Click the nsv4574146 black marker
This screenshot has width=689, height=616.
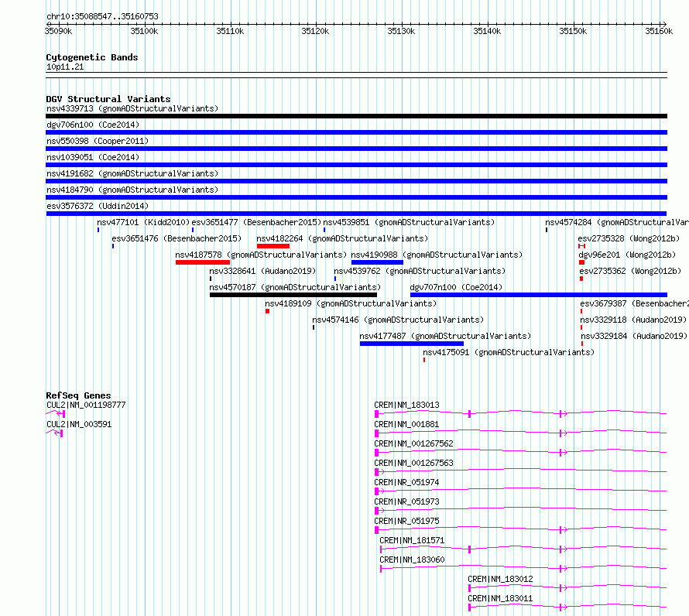pyautogui.click(x=314, y=327)
